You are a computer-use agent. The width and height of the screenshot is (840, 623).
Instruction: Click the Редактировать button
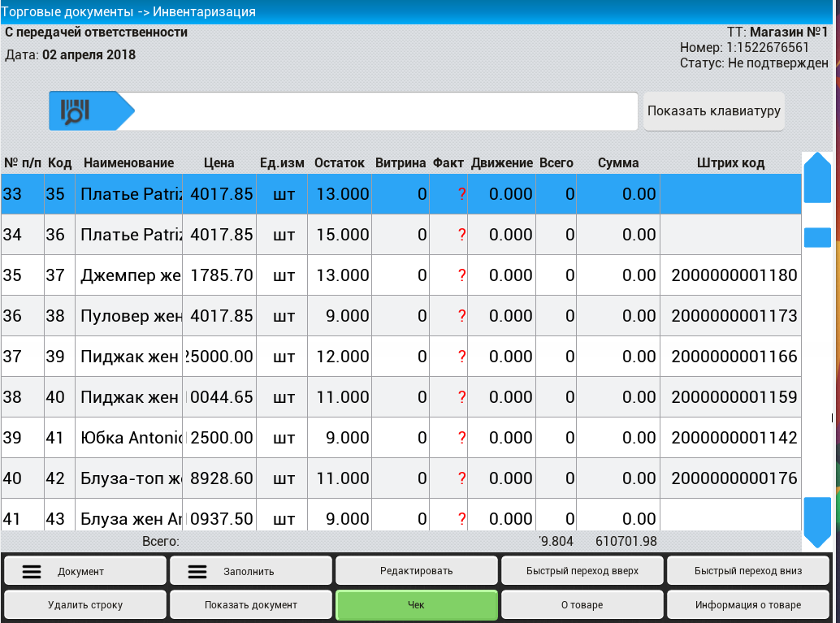point(416,571)
